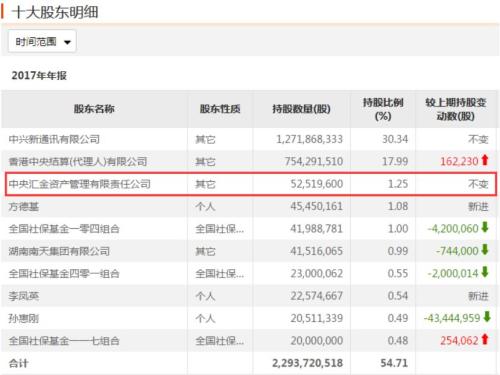Click red up arrow beside 254,062
The width and height of the screenshot is (500, 375).
pyautogui.click(x=485, y=339)
